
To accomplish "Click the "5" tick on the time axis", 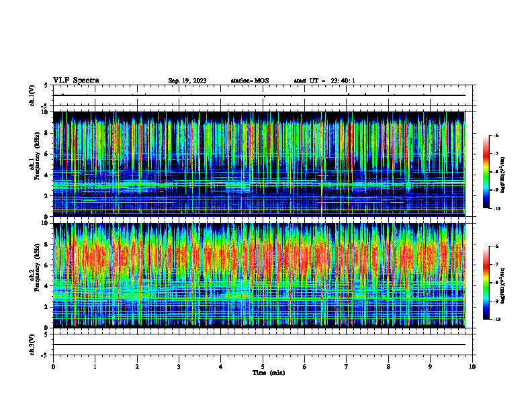I will 263,367.
